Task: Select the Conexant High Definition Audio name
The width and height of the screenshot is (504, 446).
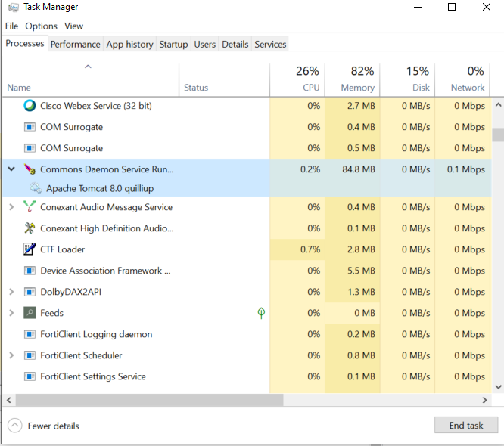Action: pos(107,228)
